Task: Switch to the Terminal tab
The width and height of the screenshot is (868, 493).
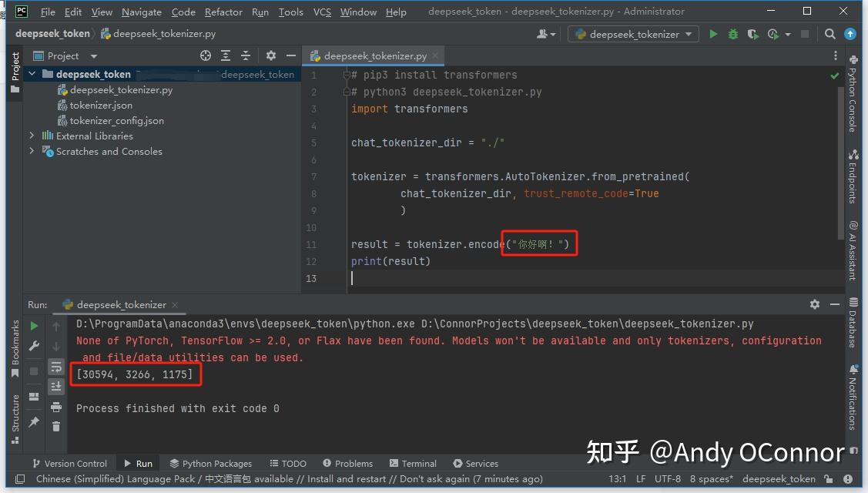Action: [414, 463]
